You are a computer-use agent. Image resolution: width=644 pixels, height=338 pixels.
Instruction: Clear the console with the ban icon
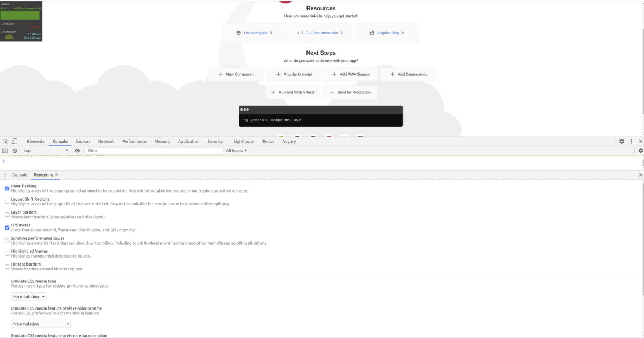(15, 151)
